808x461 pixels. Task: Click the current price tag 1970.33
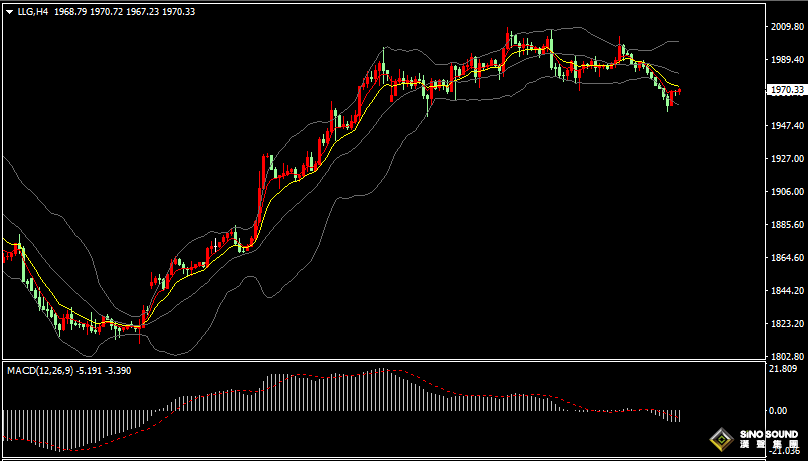click(785, 90)
